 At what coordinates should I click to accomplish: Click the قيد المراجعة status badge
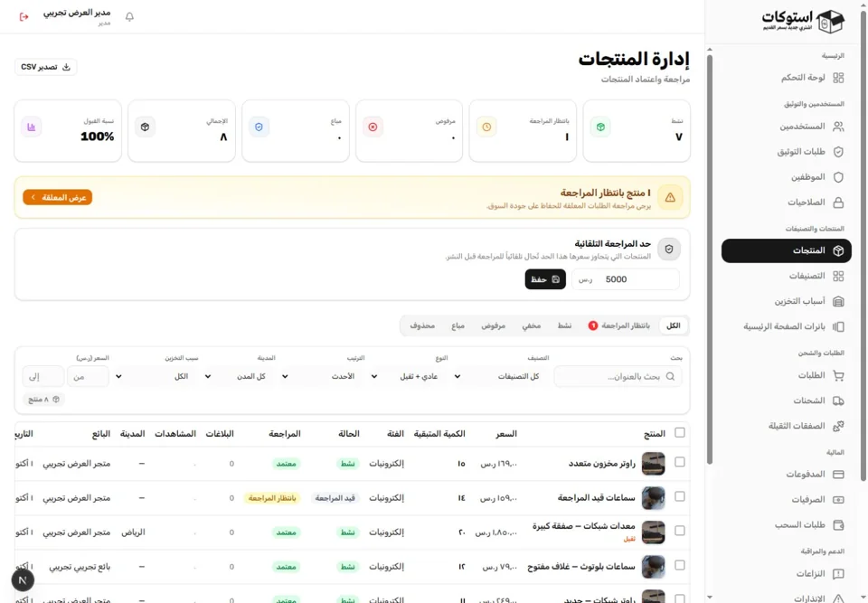pos(335,498)
